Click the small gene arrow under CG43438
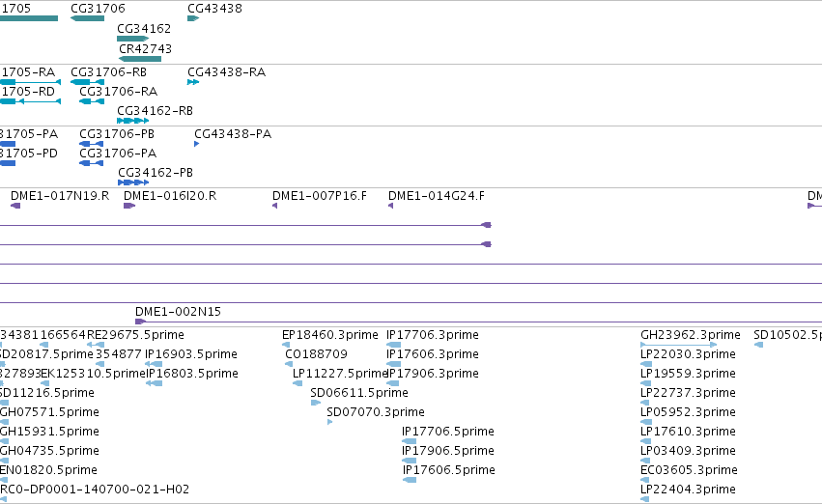This screenshot has height=504, width=822. pyautogui.click(x=193, y=18)
